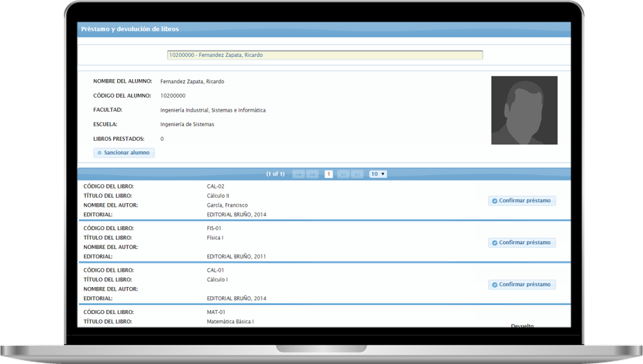Click the check icon on CAL-01 confirm button

point(494,285)
